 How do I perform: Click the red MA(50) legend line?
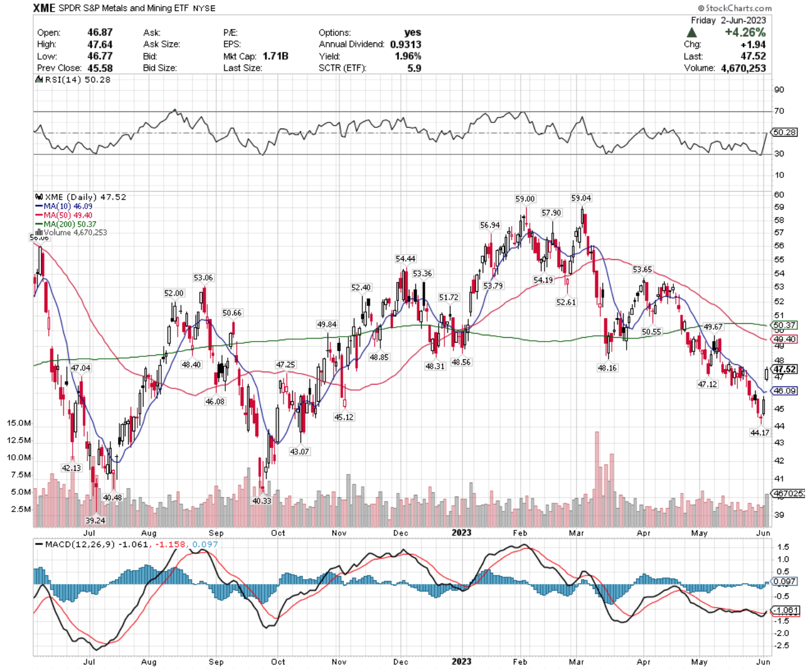pos(39,215)
